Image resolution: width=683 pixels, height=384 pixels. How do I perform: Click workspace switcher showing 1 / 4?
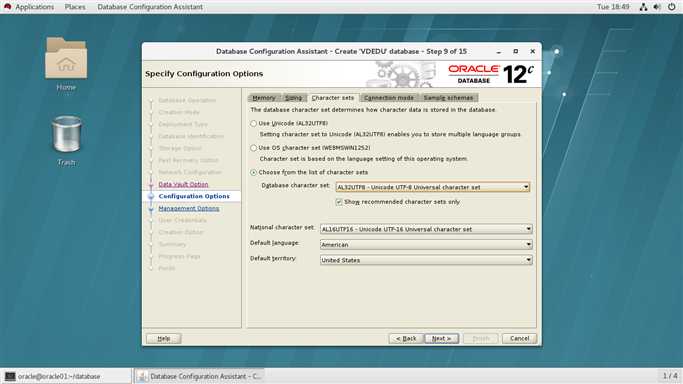pos(670,376)
